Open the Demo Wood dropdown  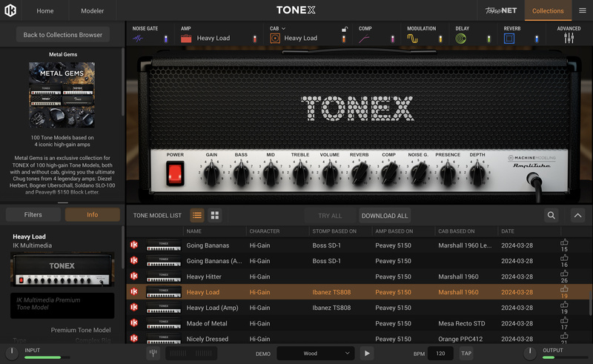tap(316, 354)
